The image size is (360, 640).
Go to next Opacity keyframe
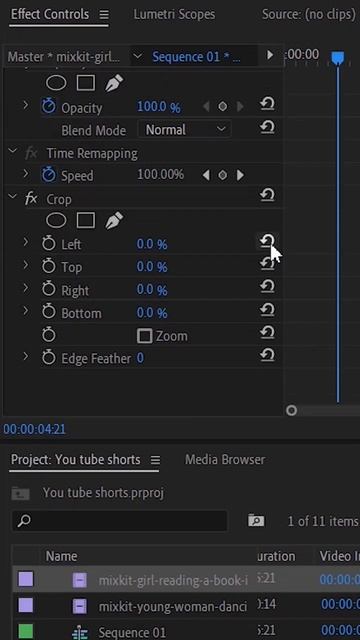240,107
